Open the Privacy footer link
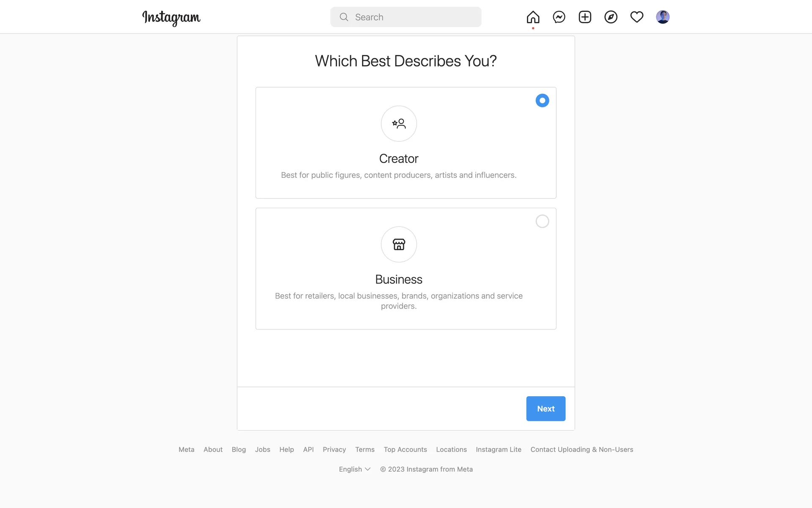The width and height of the screenshot is (812, 508). pyautogui.click(x=334, y=450)
